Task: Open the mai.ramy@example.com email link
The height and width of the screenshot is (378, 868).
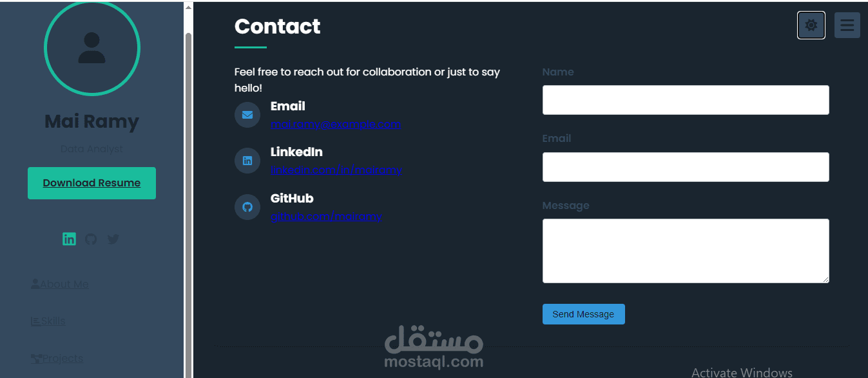Action: click(x=336, y=124)
